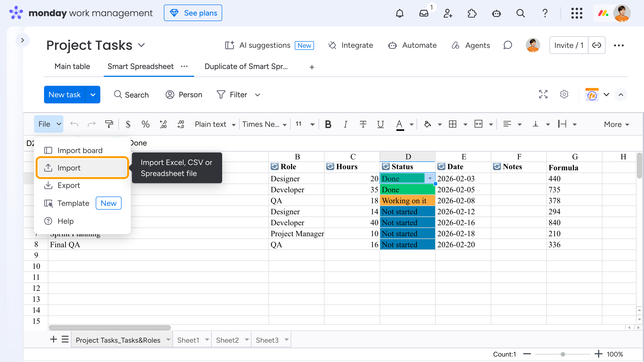Open the New task dropdown arrow
This screenshot has height=362, width=644.
(x=93, y=95)
